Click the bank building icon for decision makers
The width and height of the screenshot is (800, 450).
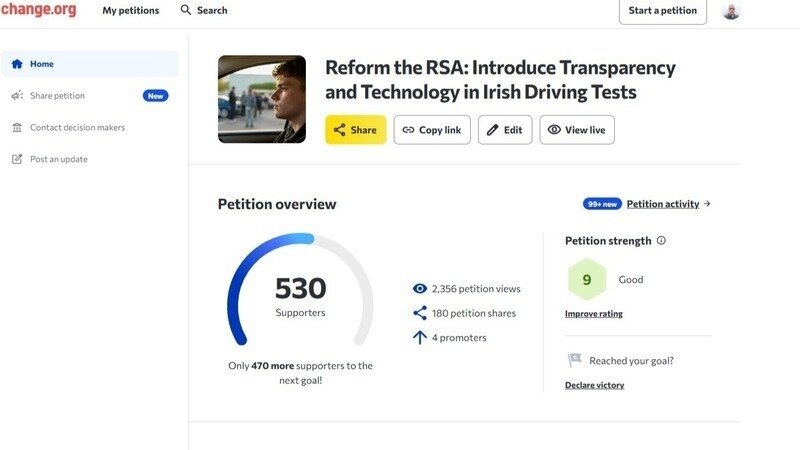pos(17,127)
